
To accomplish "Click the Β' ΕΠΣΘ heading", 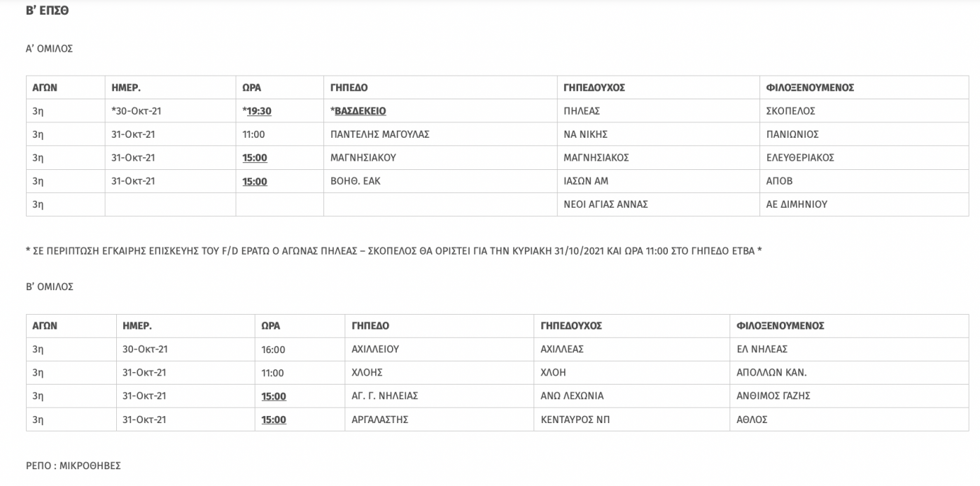I will [x=47, y=10].
